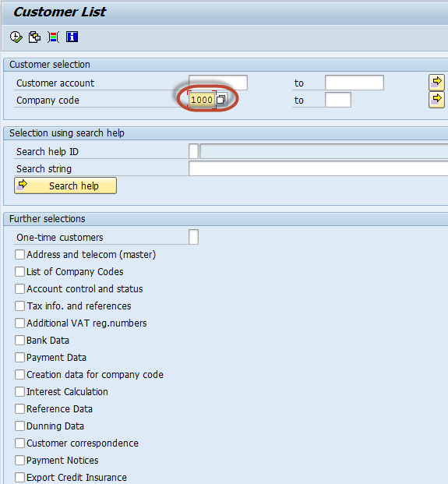This screenshot has height=484, width=448.
Task: Open multiple selection for Company code
Action: [436, 100]
